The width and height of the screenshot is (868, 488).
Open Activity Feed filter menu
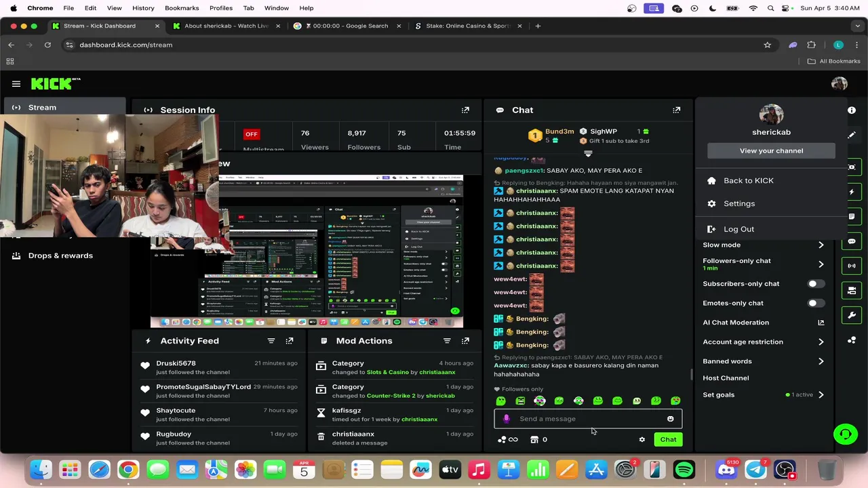(271, 341)
